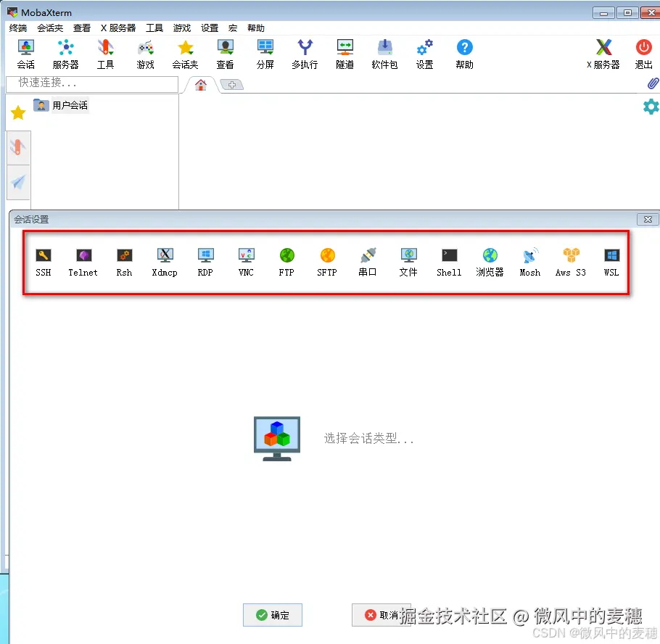660x644 pixels.
Task: Click the 确定 OK button
Action: [x=272, y=615]
